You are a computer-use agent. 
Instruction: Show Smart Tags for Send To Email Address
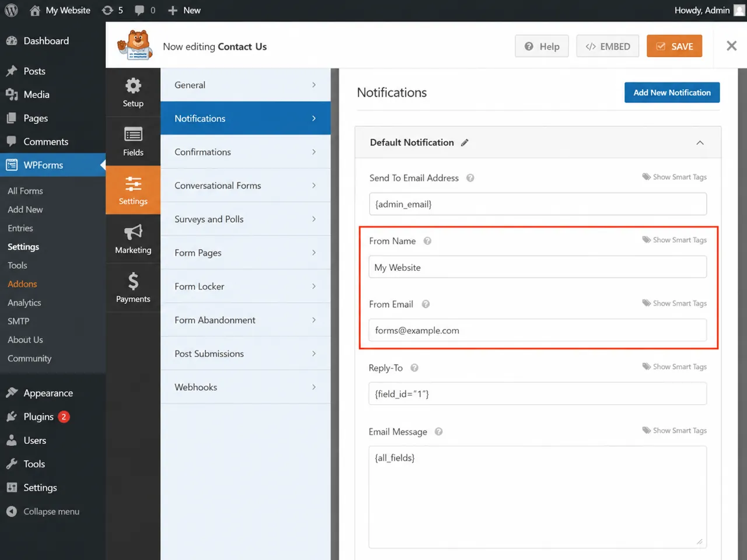point(675,177)
